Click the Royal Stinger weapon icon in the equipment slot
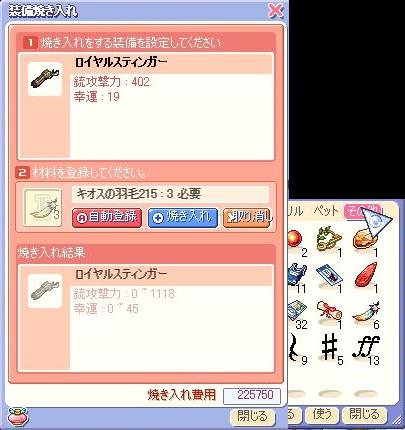This screenshot has height=430, width=405. [x=45, y=79]
